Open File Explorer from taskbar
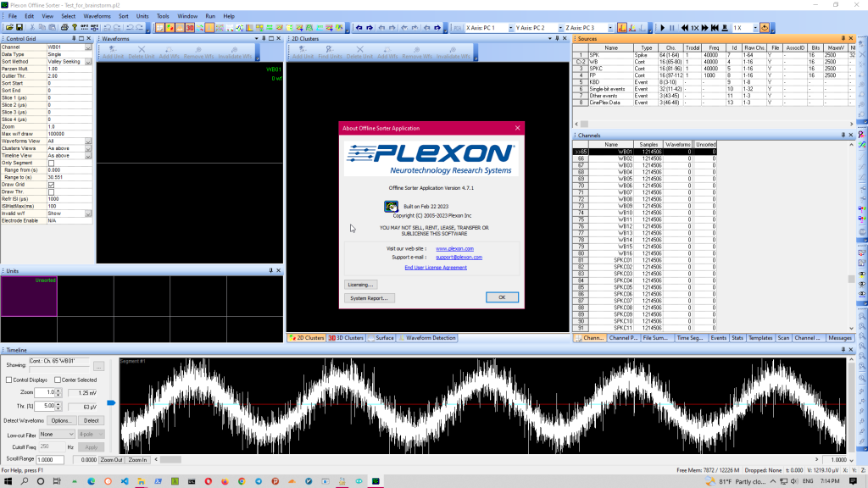Screen dimensions: 868x488 tap(142, 481)
